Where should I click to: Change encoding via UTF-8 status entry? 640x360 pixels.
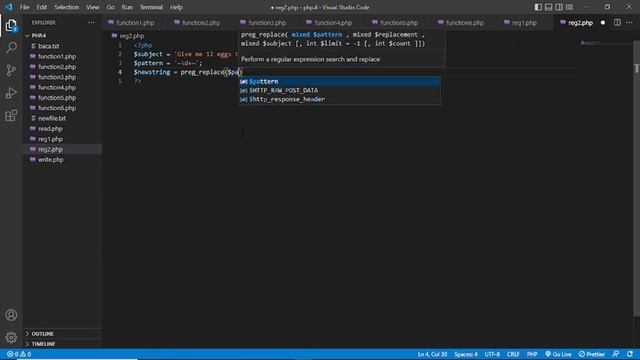click(492, 354)
